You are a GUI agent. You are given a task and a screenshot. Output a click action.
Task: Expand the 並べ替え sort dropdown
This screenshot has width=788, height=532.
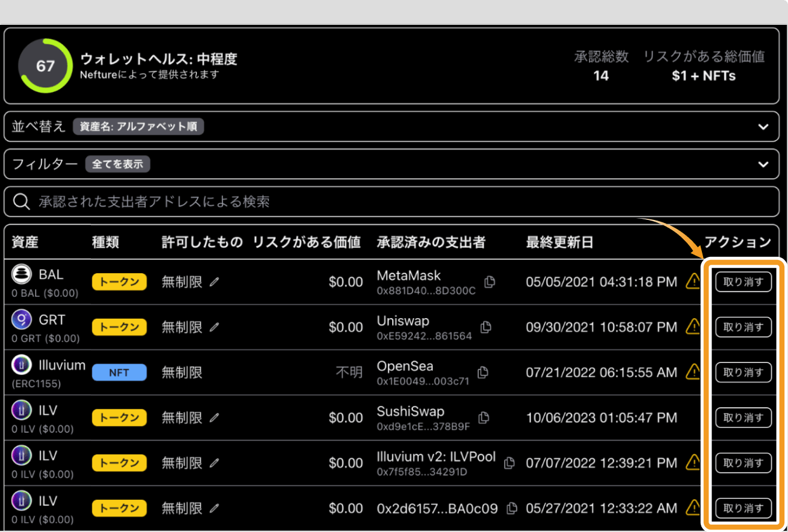click(763, 127)
